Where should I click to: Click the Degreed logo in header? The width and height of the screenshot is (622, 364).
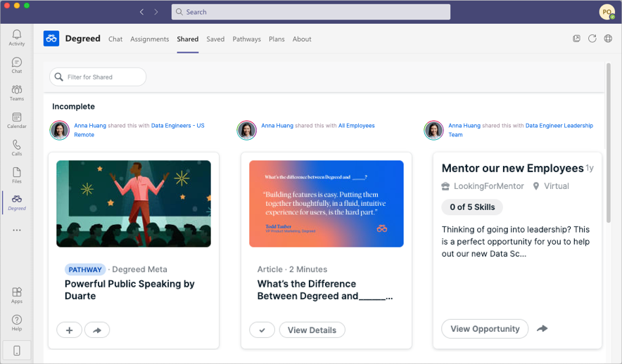pos(51,39)
